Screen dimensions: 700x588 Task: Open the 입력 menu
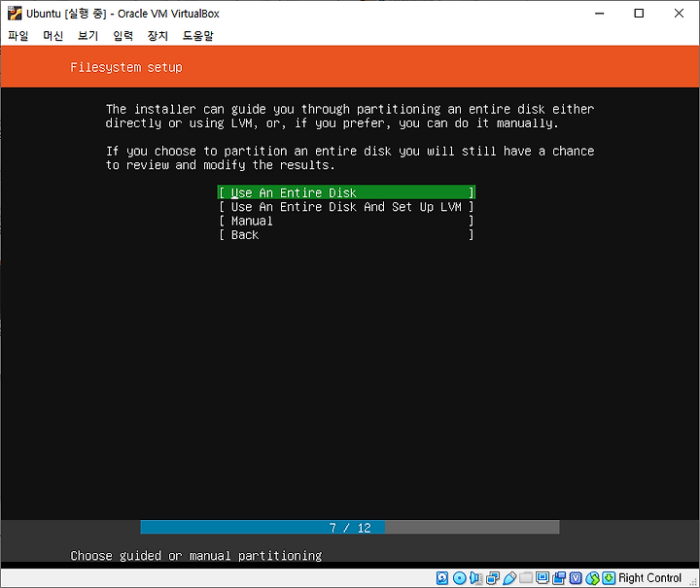pyautogui.click(x=122, y=36)
